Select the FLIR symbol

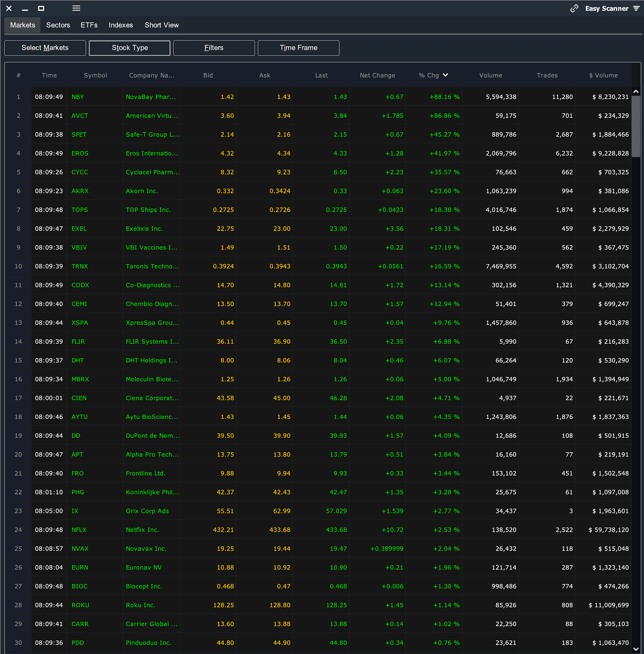click(x=78, y=341)
